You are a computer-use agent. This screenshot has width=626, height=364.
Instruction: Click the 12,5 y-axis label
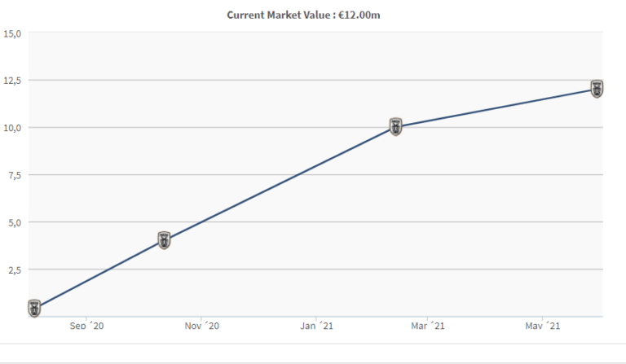pyautogui.click(x=12, y=81)
